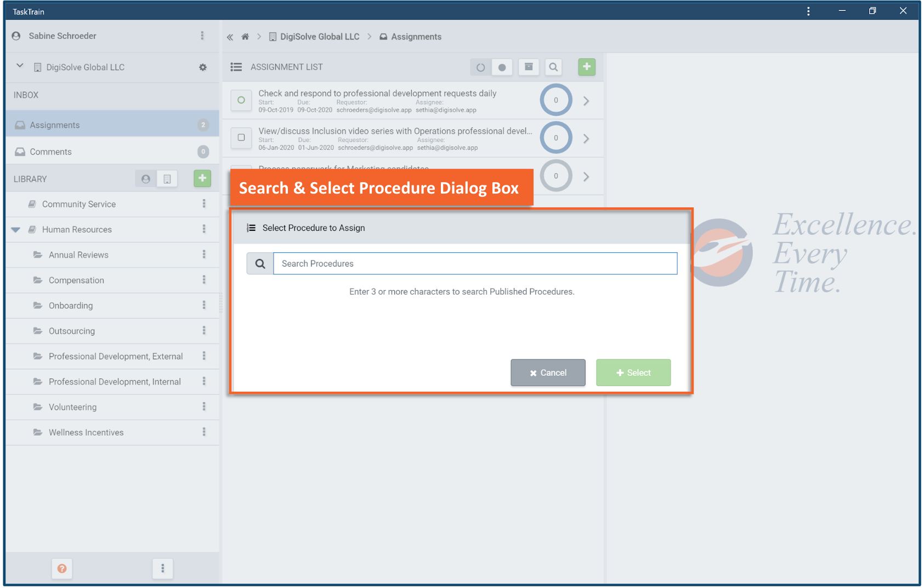The image size is (924, 588).
Task: Open the Onboarding folder
Action: point(71,306)
